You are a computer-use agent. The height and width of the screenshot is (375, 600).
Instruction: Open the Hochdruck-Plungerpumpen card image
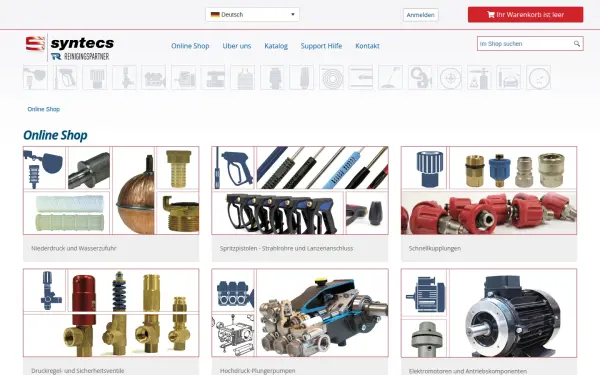(x=300, y=313)
